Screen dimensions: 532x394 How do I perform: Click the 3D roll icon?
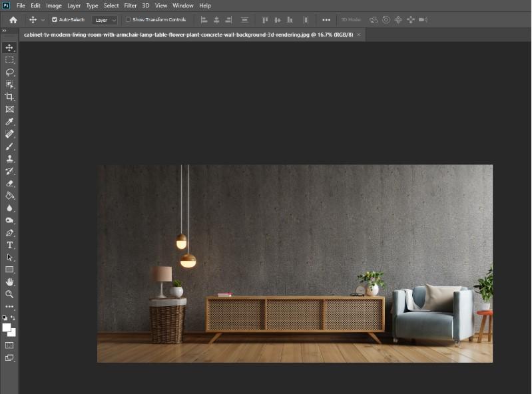click(386, 20)
